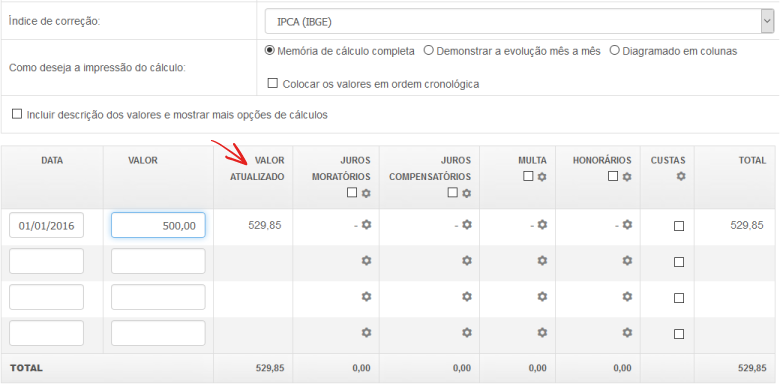The height and width of the screenshot is (387, 780).
Task: Click Juros Moratórios gear in third row
Action: (366, 296)
